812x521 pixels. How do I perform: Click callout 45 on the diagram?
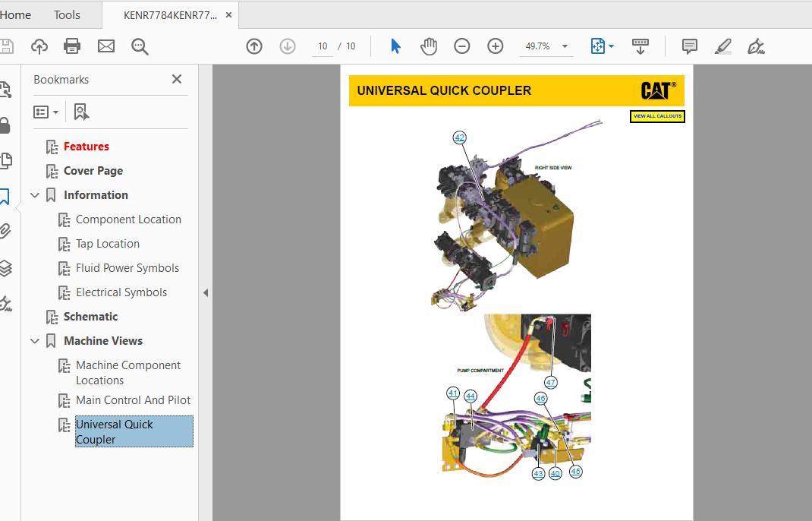(575, 471)
